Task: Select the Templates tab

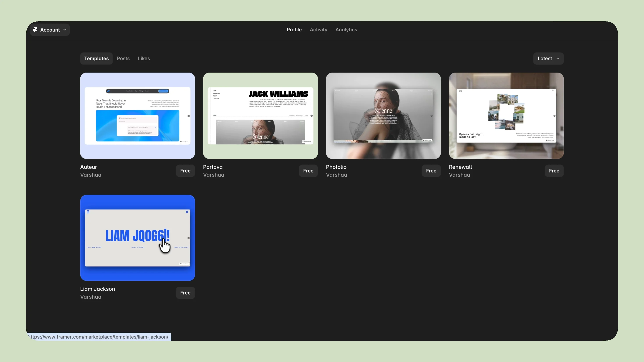Action: tap(96, 59)
